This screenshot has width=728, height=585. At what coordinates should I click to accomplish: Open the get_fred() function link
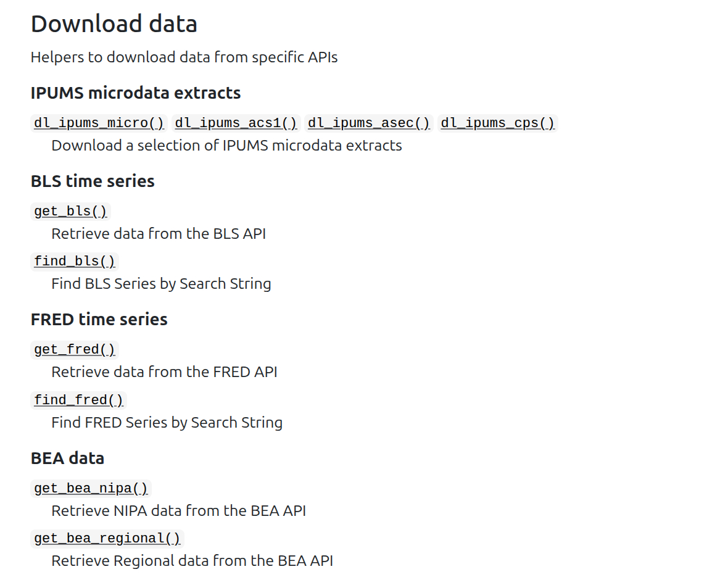75,349
